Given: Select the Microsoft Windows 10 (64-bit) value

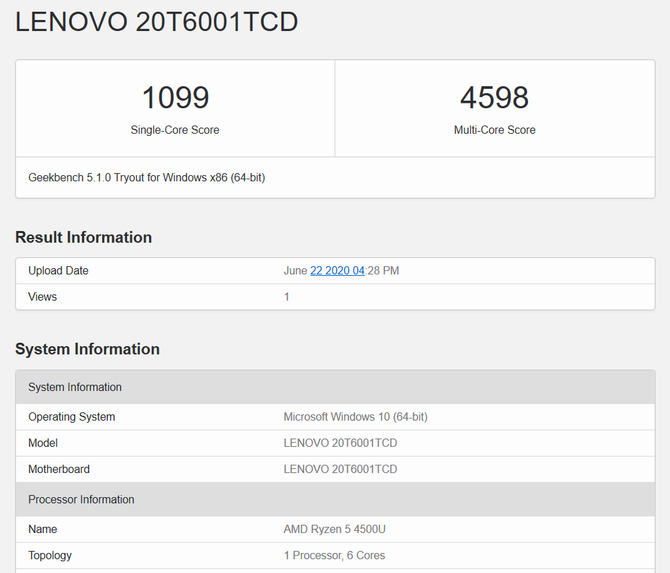Looking at the screenshot, I should pos(355,417).
